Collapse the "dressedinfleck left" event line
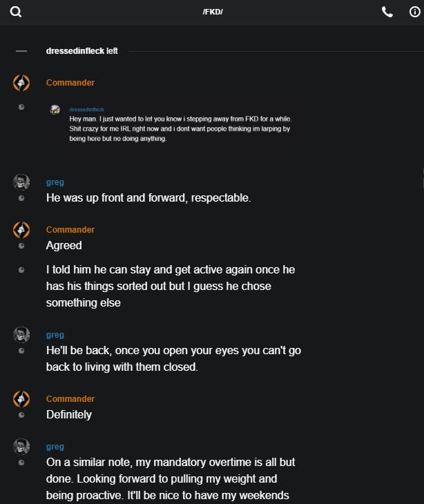The width and height of the screenshot is (424, 504). point(21,51)
